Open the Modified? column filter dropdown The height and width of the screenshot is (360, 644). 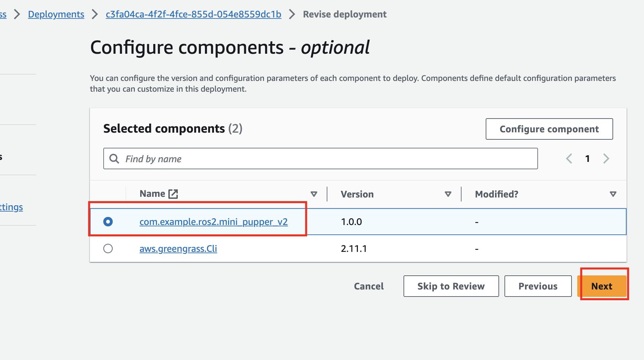click(613, 194)
